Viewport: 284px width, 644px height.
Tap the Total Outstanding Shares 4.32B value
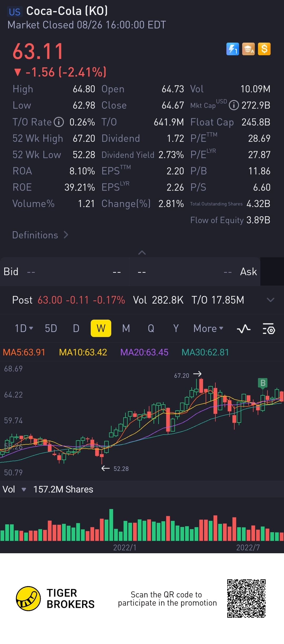pyautogui.click(x=258, y=204)
